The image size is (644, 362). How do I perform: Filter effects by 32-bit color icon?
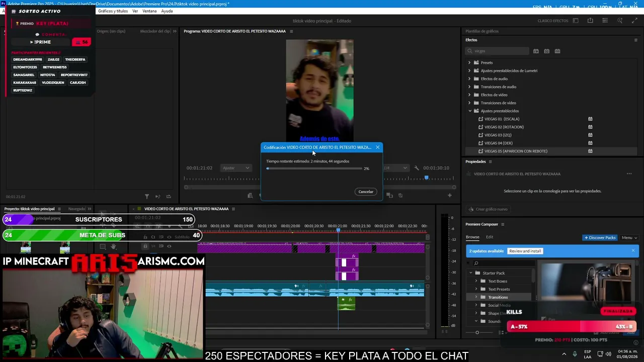point(546,51)
